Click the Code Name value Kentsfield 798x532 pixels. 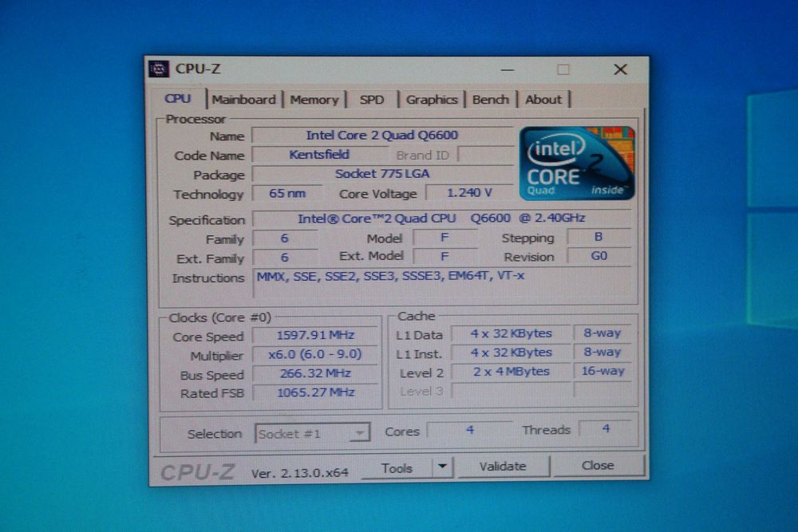(x=319, y=155)
